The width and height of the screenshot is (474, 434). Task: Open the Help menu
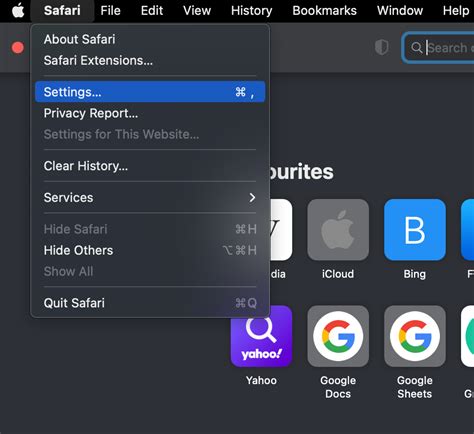456,11
